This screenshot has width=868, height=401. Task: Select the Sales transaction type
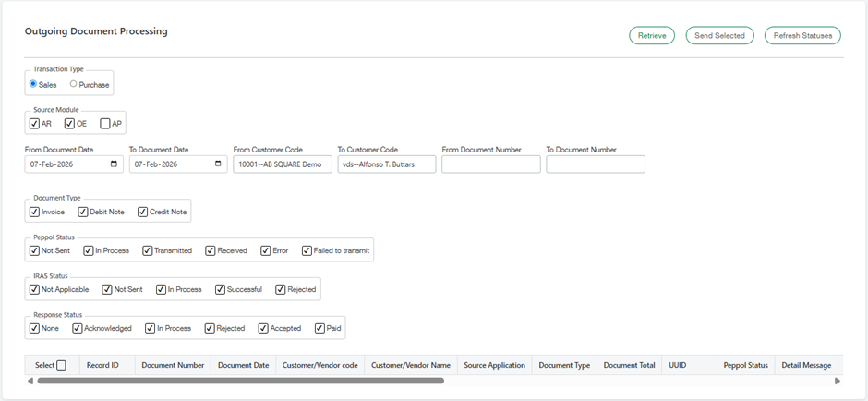click(34, 84)
